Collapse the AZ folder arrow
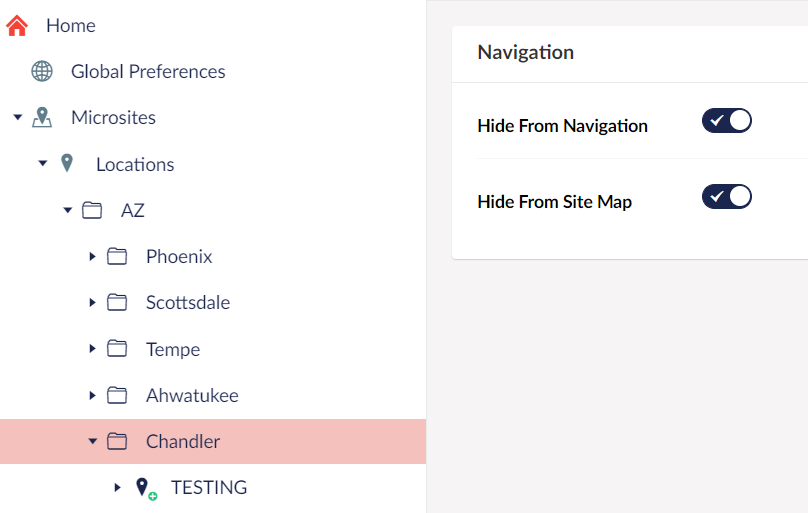The width and height of the screenshot is (808, 513). point(68,210)
